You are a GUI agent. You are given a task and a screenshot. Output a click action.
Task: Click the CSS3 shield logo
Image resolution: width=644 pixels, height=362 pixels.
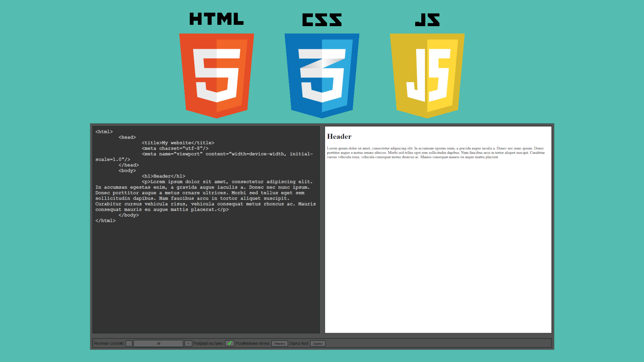(x=322, y=76)
